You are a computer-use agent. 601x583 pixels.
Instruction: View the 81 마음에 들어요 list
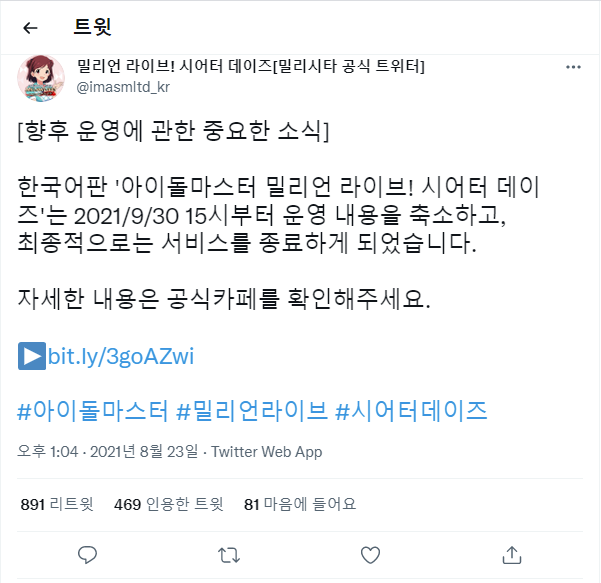[x=300, y=504]
